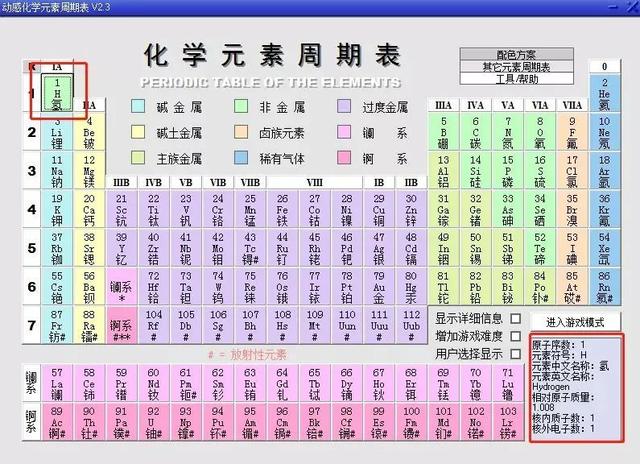This screenshot has height=464, width=640.
Task: Click the Iron (Fe) element tile
Action: point(282,210)
